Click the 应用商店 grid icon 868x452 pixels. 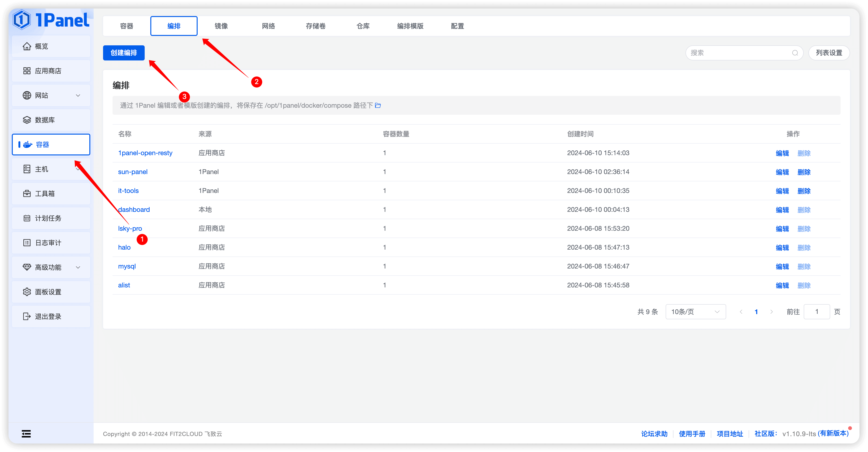[x=27, y=71]
